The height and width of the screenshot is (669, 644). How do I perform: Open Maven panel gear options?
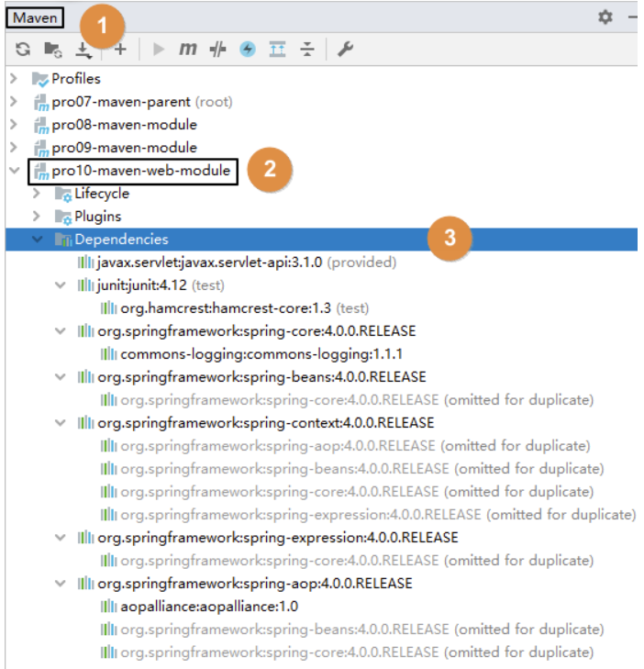click(x=605, y=17)
